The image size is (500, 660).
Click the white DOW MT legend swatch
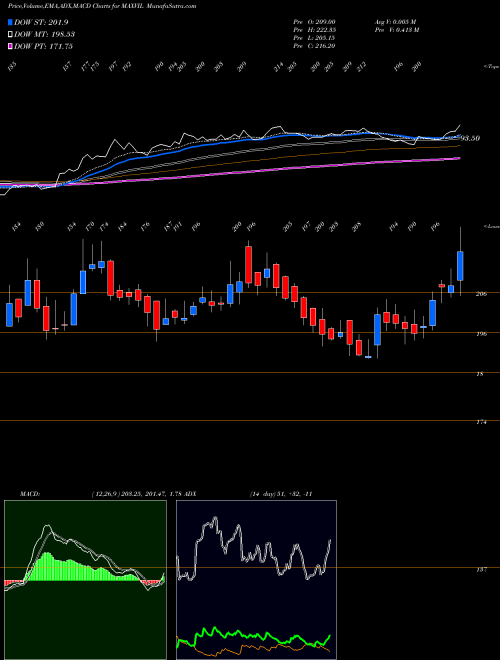coord(10,34)
